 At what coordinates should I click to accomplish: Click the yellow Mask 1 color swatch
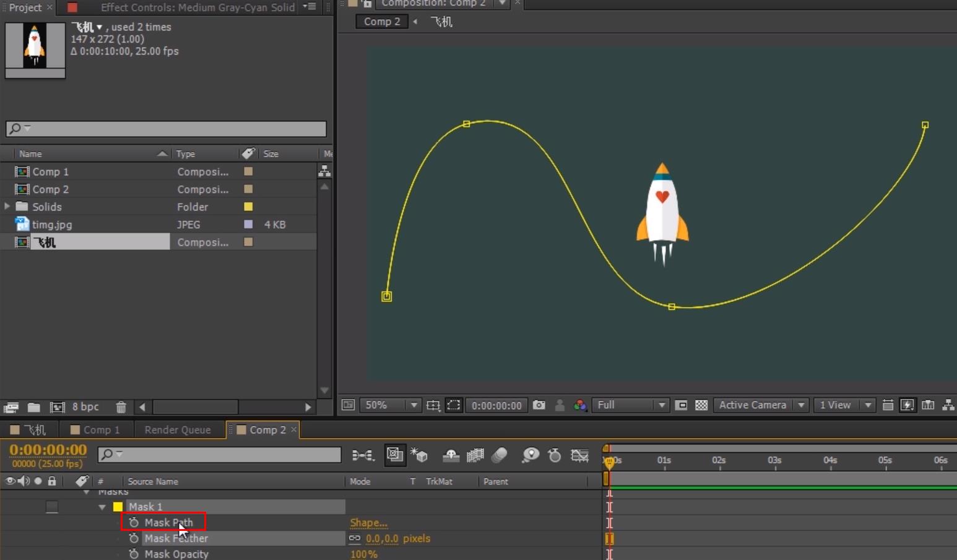(118, 507)
